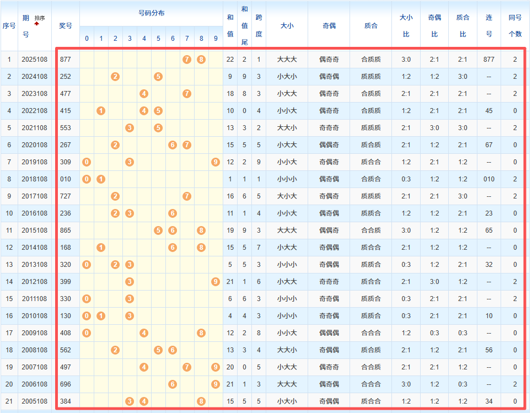Image resolution: width=532 pixels, height=413 pixels.
Task: Select the 号码分布 header
Action: click(151, 13)
